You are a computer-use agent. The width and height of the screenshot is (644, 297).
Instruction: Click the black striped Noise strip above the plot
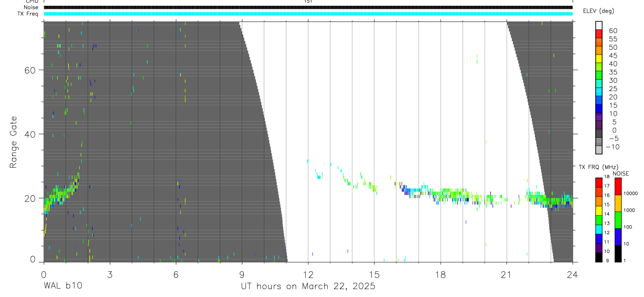[x=308, y=7]
